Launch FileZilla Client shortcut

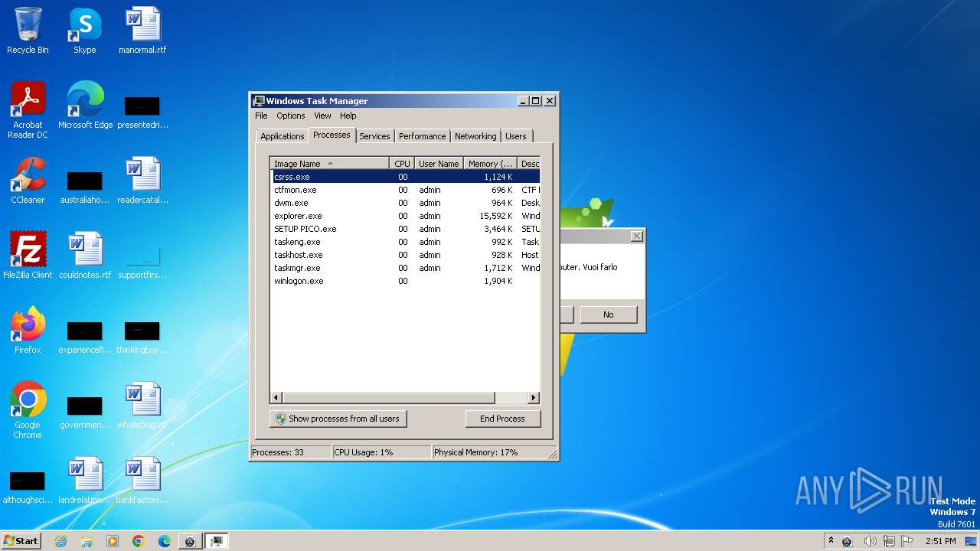[28, 255]
